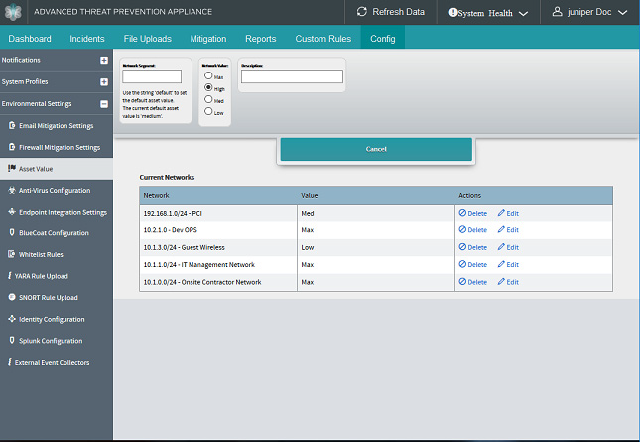This screenshot has width=640, height=442.
Task: Expand the System Profiles section
Action: pyautogui.click(x=104, y=81)
